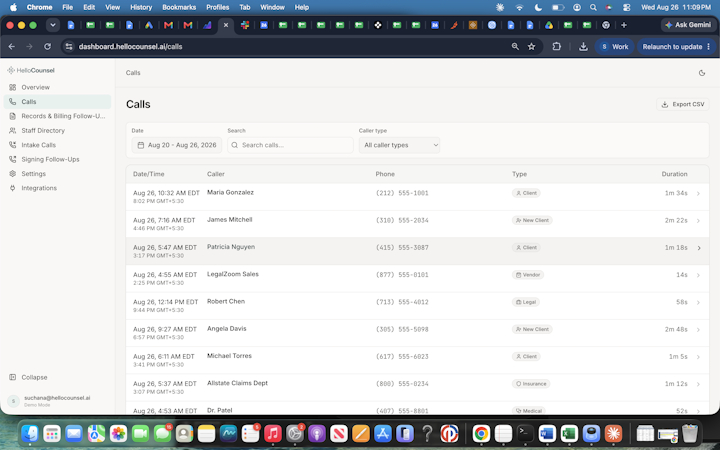
Task: Click the Search calls input field
Action: point(290,145)
